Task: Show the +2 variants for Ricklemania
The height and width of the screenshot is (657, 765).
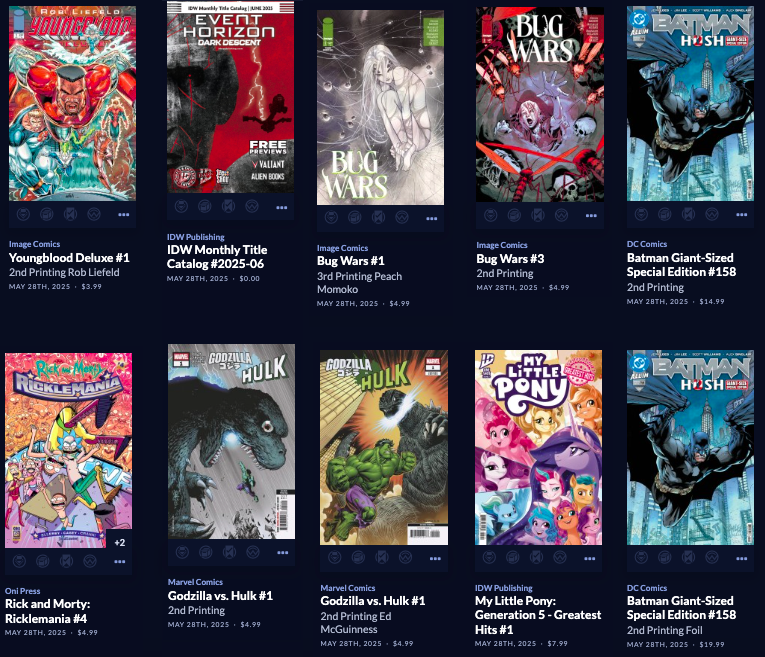Action: [120, 542]
